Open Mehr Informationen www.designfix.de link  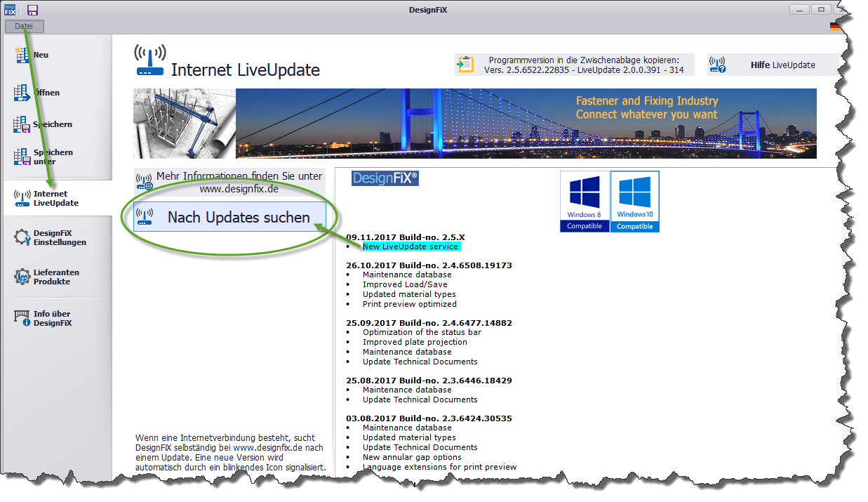point(229,183)
